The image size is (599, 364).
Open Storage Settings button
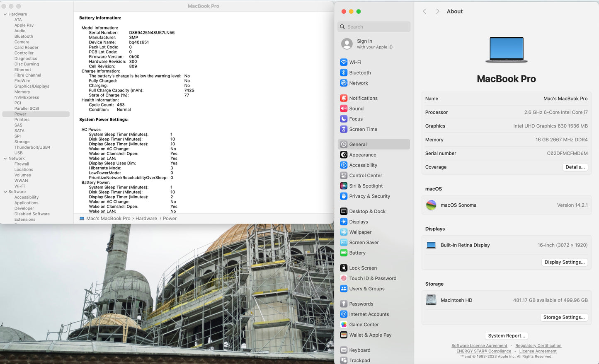[x=564, y=317]
